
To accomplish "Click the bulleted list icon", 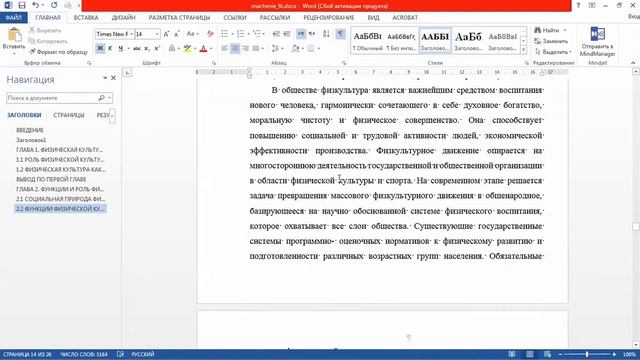I will (x=225, y=34).
